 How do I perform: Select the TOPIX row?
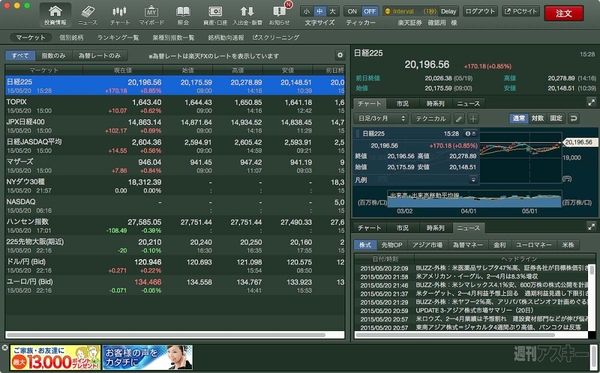pos(174,106)
